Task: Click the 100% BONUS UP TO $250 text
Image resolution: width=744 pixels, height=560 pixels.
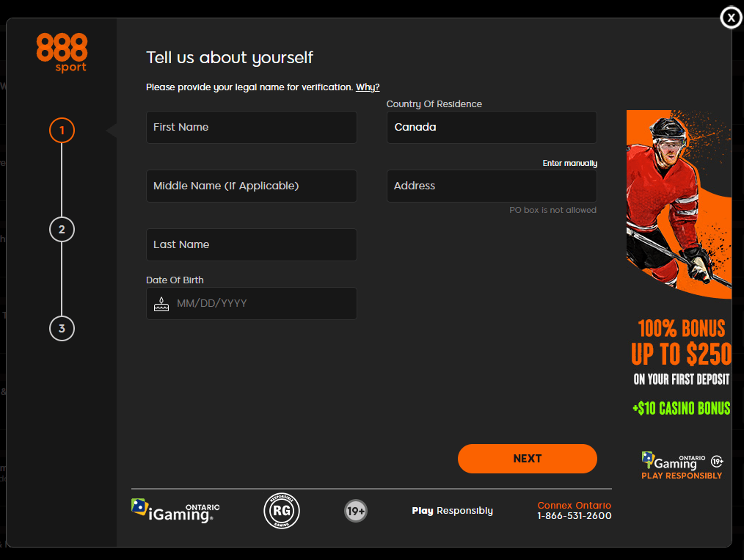Action: 682,342
